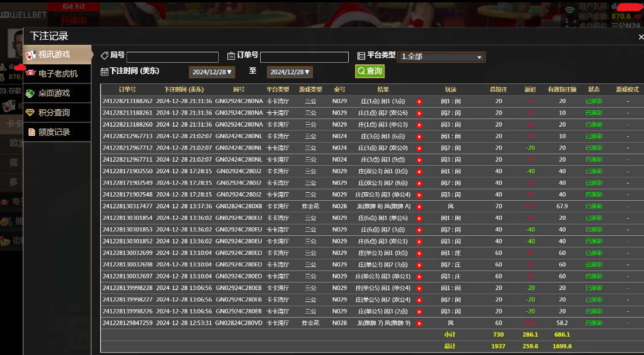
Task: Click the Wi-Fi signal icon at top right
Action: 570,10
